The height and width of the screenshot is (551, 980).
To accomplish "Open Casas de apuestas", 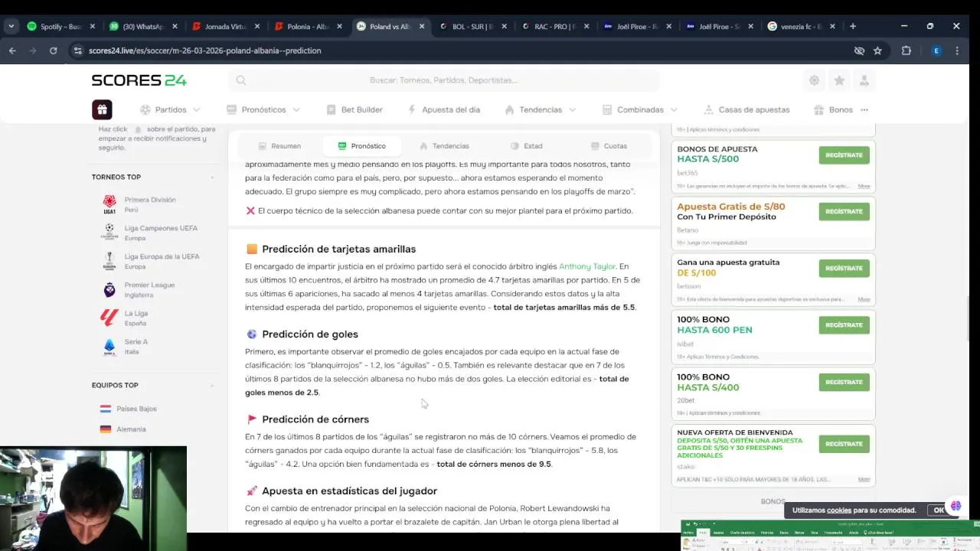I will (746, 109).
